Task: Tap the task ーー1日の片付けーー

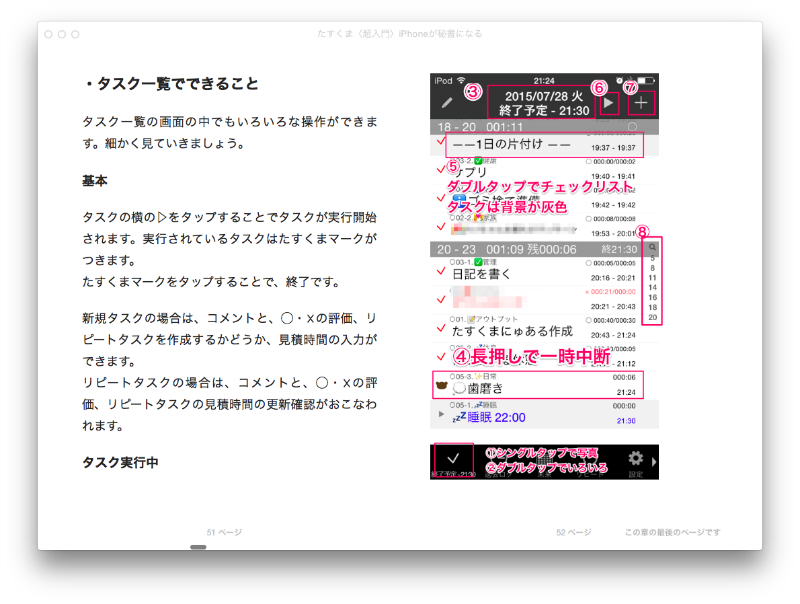Action: tap(544, 145)
